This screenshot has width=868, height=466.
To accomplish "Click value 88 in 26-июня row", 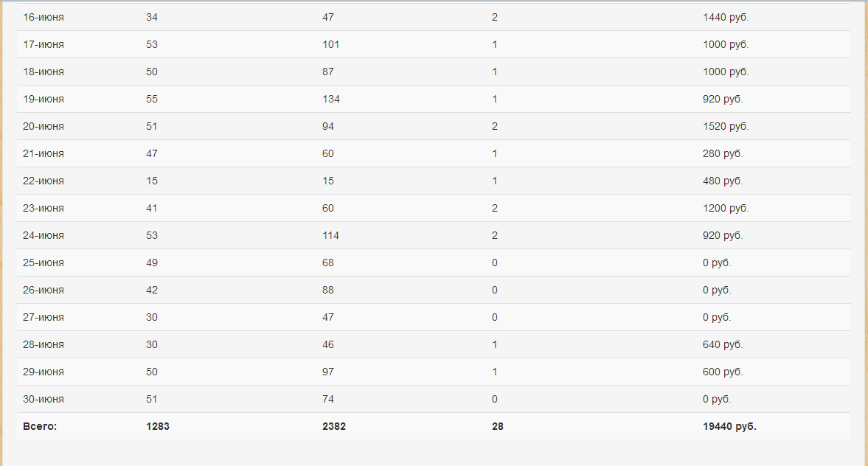I will point(328,290).
